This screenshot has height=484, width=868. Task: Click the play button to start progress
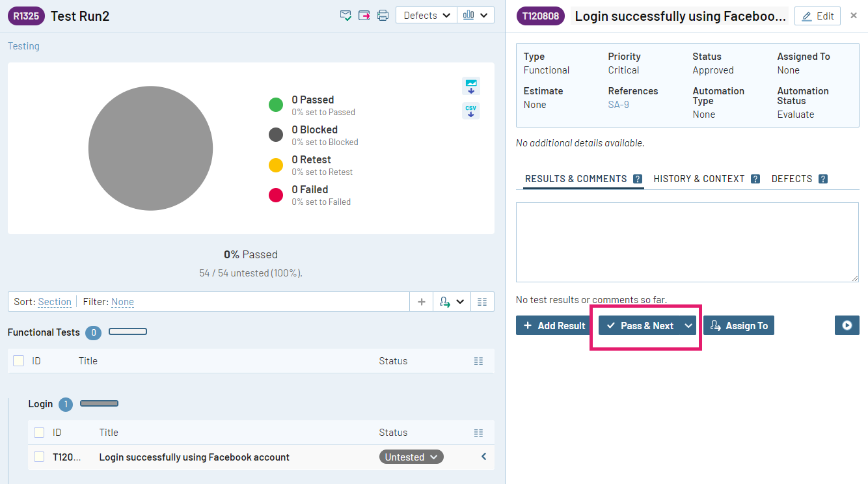847,325
